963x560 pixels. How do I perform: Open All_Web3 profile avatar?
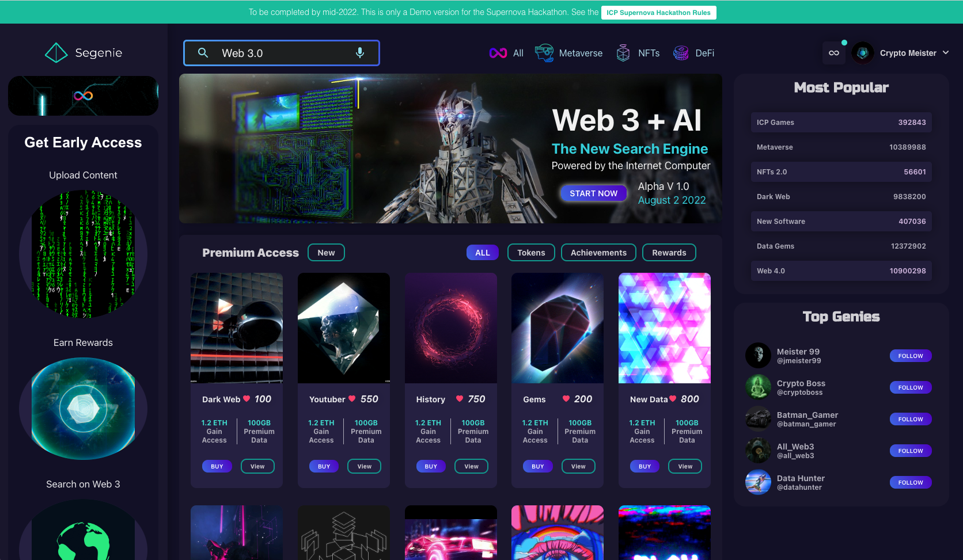758,451
